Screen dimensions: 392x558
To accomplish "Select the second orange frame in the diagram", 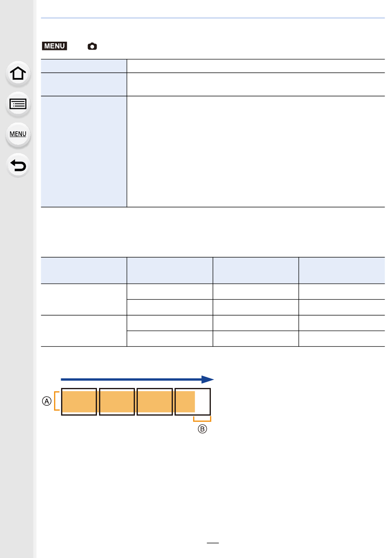I will click(117, 402).
